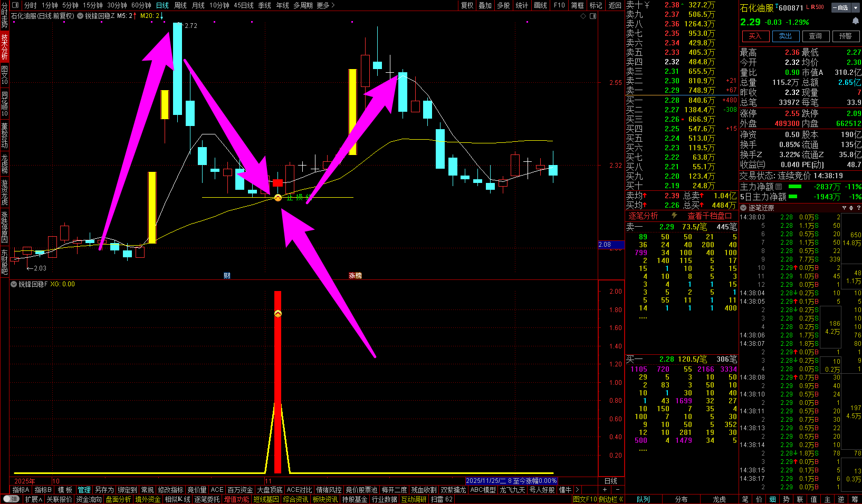Open the 资金流向 bottom tab
862x504 pixels.
click(89, 499)
